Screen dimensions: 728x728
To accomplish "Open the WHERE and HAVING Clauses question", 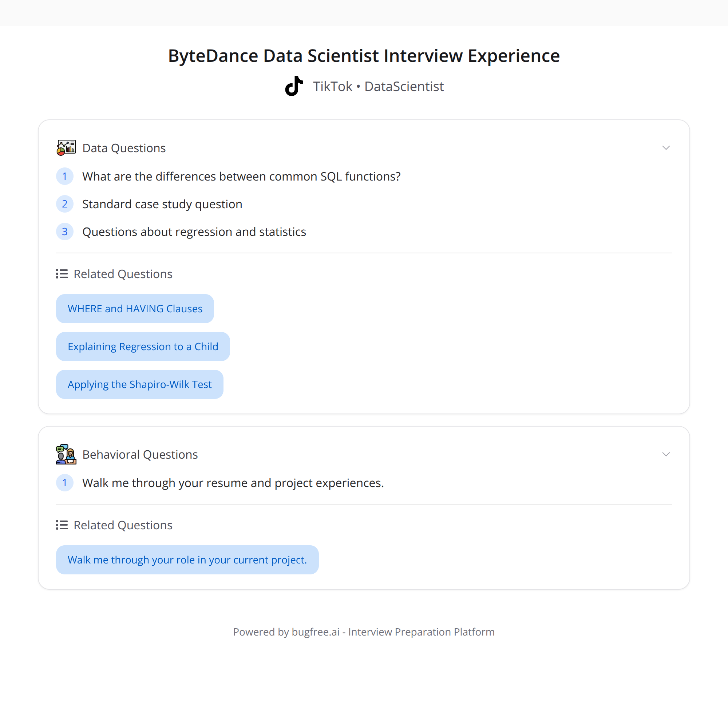I will (x=135, y=309).
